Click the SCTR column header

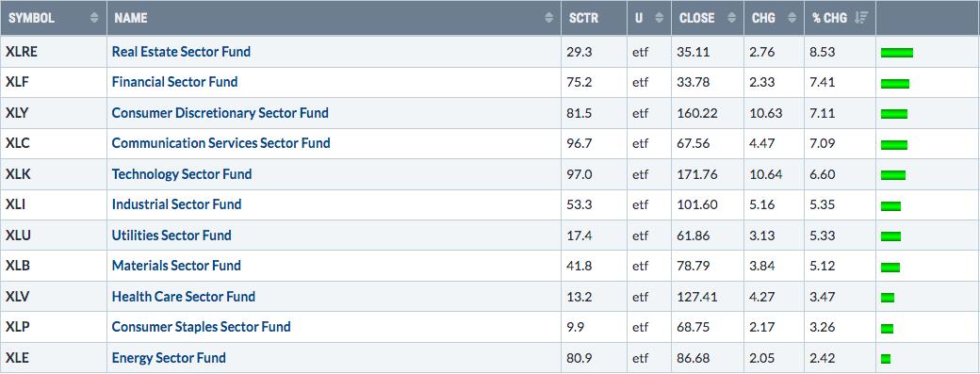point(594,18)
